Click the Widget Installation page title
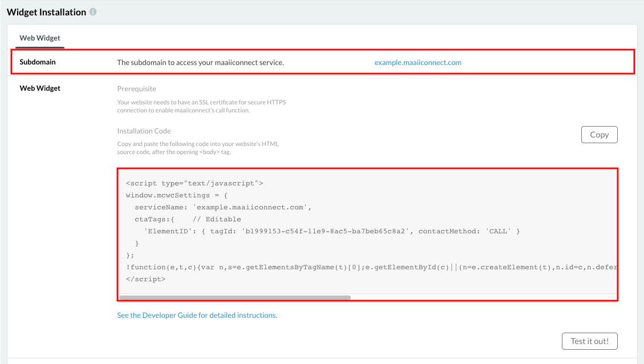Image resolution: width=644 pixels, height=364 pixels. point(46,13)
